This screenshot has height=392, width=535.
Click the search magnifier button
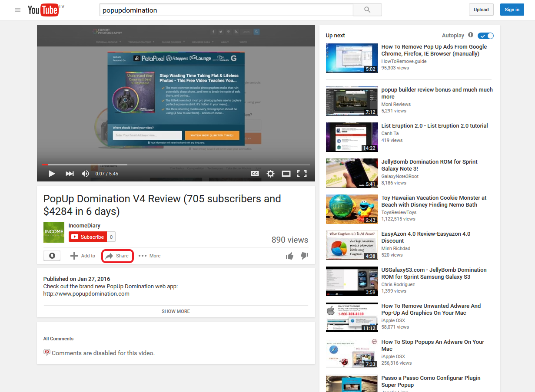pos(367,10)
